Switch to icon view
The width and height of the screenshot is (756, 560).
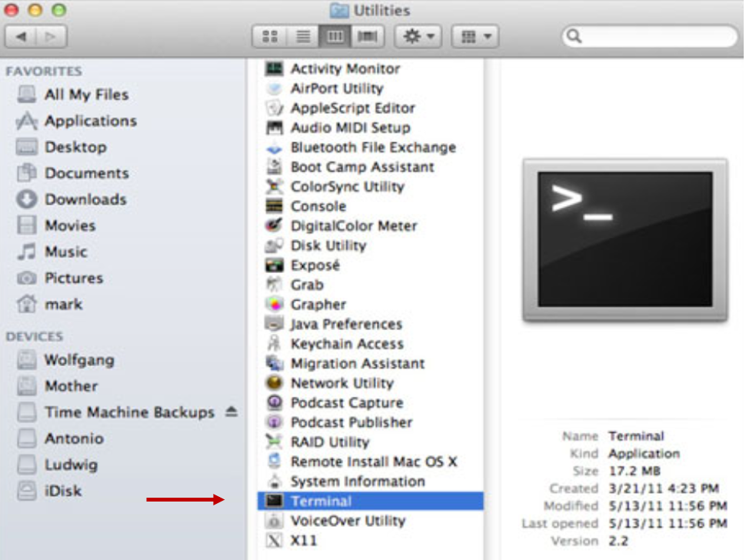[269, 36]
